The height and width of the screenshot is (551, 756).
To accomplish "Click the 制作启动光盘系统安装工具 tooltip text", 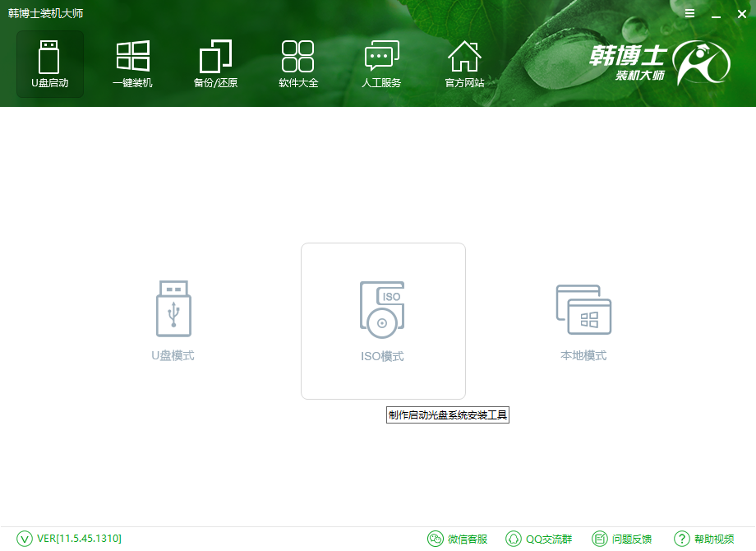I will (x=448, y=414).
